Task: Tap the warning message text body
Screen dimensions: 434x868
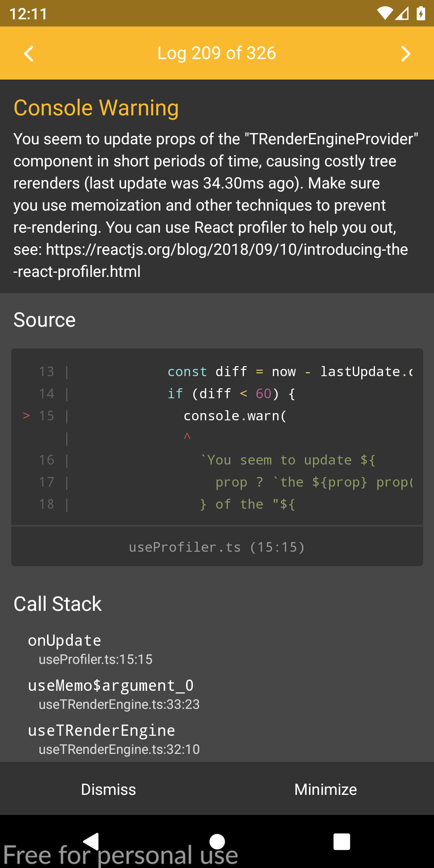Action: tap(216, 205)
